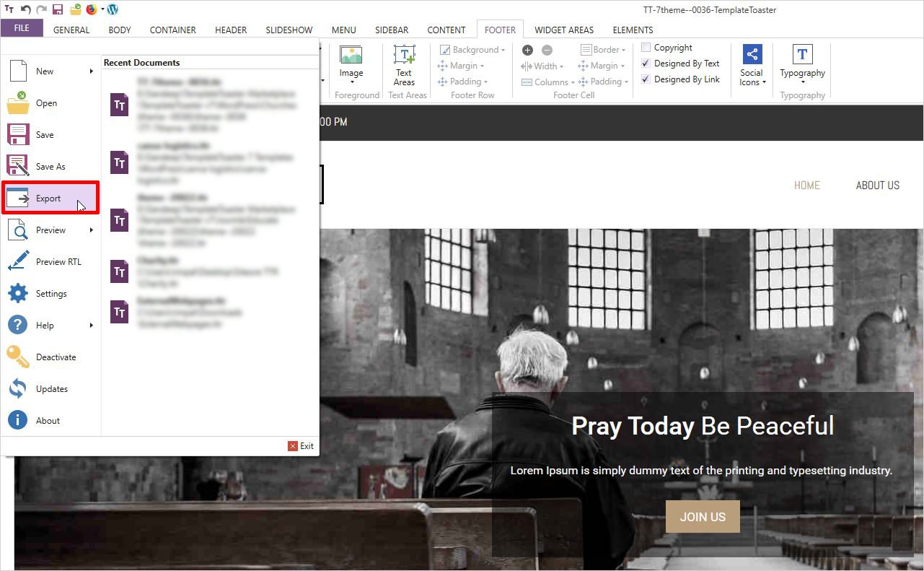Uncheck the Designed By Link checkbox

[646, 79]
